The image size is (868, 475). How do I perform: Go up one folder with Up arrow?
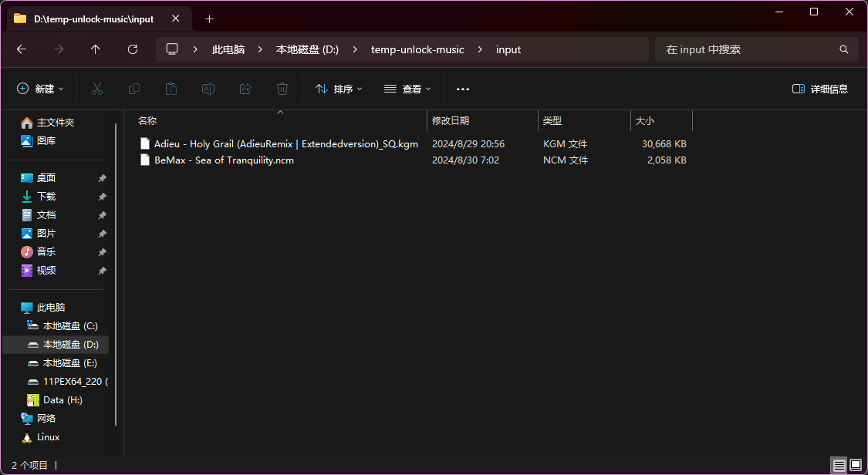coord(96,49)
